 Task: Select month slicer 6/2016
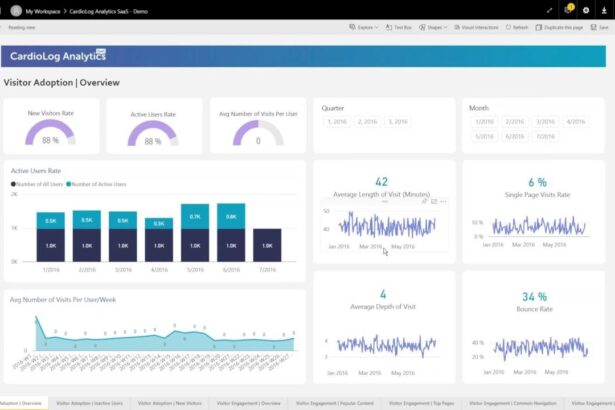(x=515, y=137)
